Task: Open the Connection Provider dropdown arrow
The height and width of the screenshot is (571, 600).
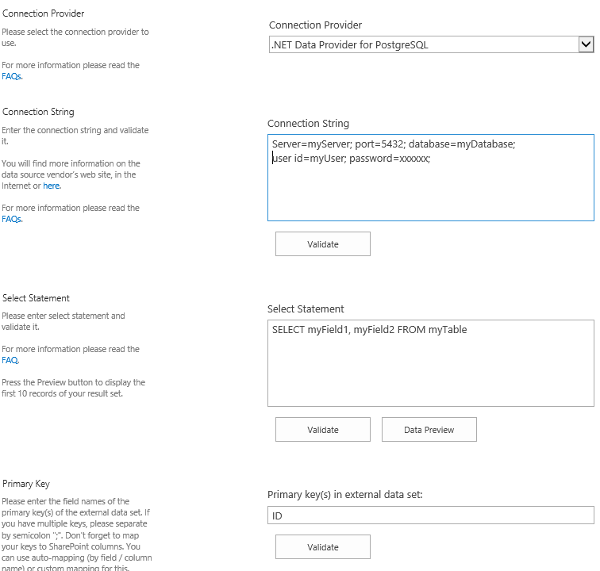Action: 586,44
